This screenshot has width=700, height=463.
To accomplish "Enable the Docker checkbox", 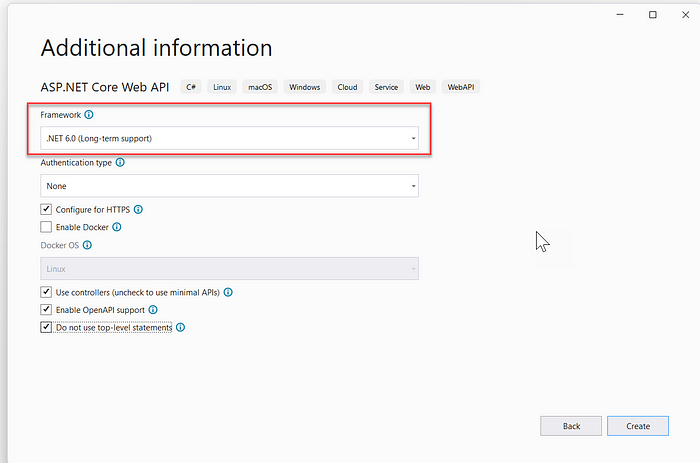I will (x=46, y=227).
